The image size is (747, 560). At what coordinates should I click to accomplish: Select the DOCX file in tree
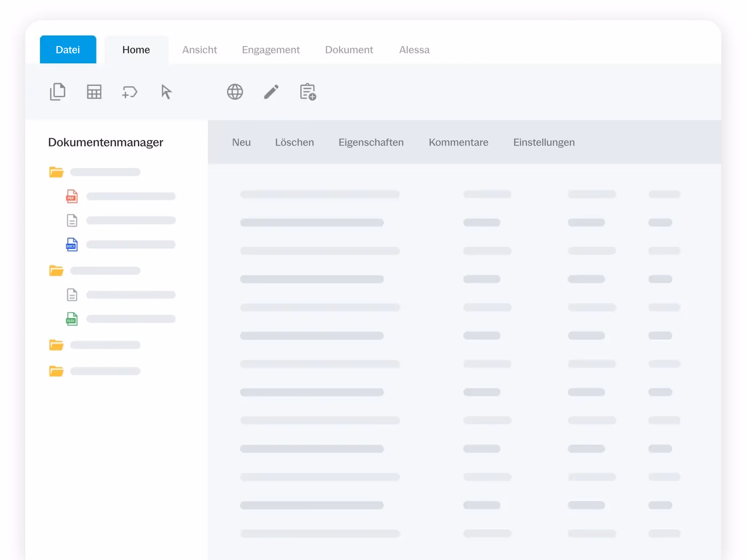point(72,245)
